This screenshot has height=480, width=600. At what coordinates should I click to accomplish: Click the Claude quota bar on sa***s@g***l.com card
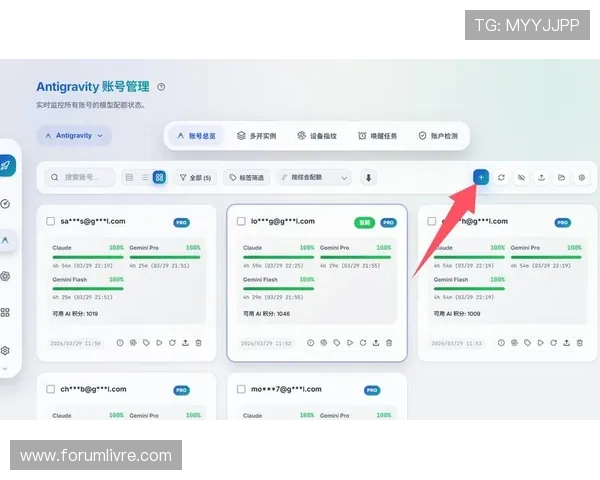click(88, 257)
